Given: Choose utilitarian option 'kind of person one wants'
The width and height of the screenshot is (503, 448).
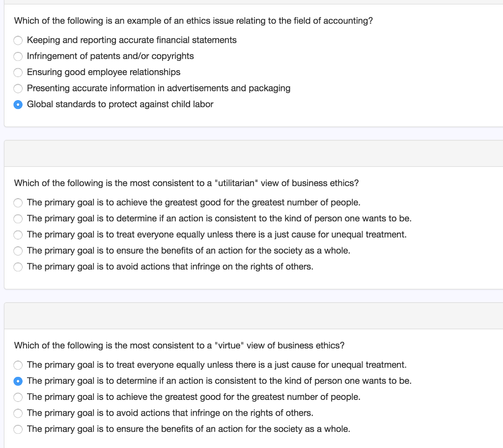Looking at the screenshot, I should [x=18, y=219].
